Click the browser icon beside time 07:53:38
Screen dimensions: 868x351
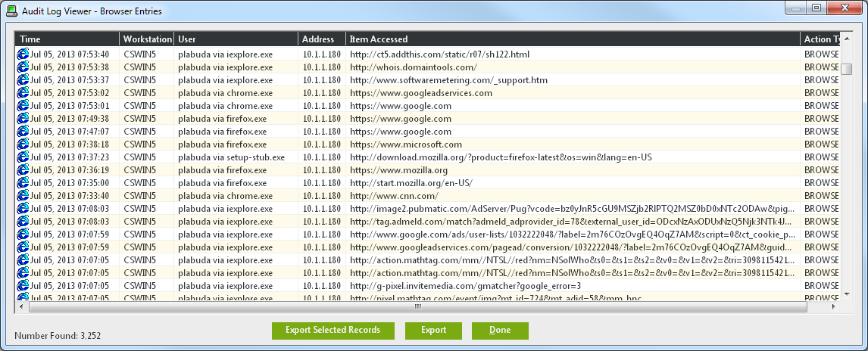tap(23, 67)
